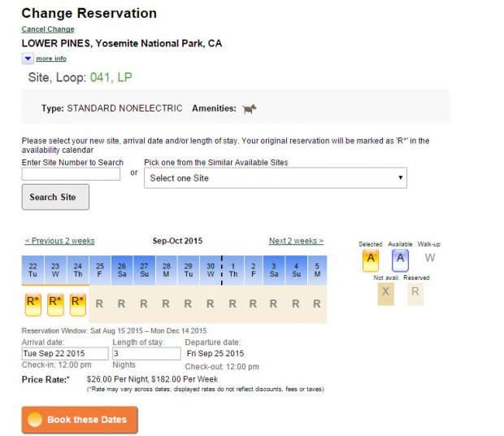The image size is (504, 436).
Task: Open the Select one Site dropdown
Action: (276, 178)
